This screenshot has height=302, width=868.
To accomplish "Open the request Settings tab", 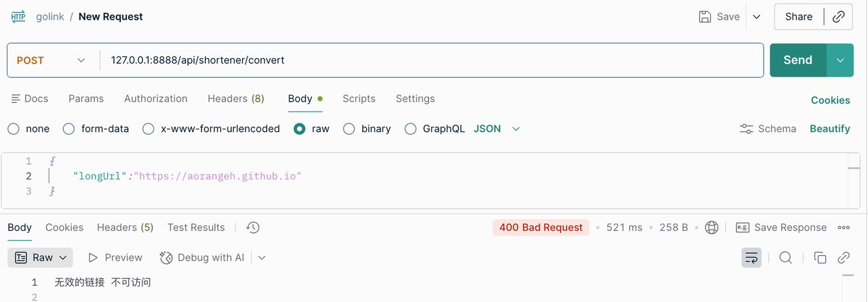I will [x=415, y=98].
